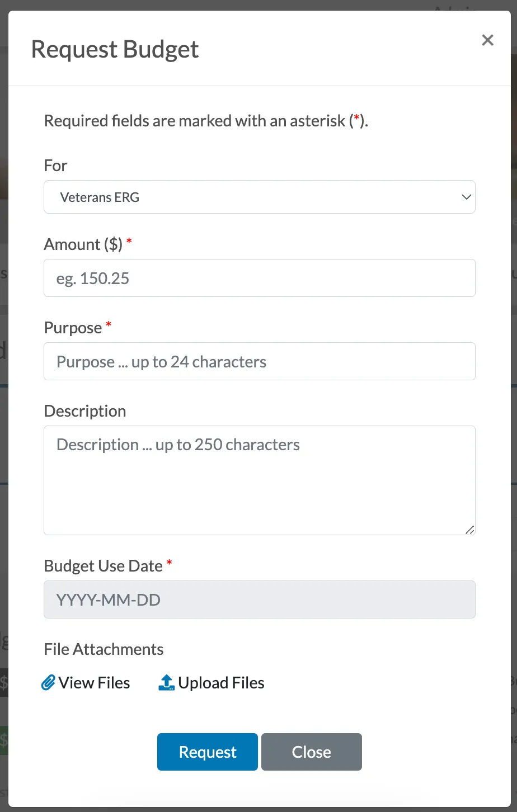The image size is (517, 812).
Task: Click into the Purpose text field
Action: pos(259,361)
